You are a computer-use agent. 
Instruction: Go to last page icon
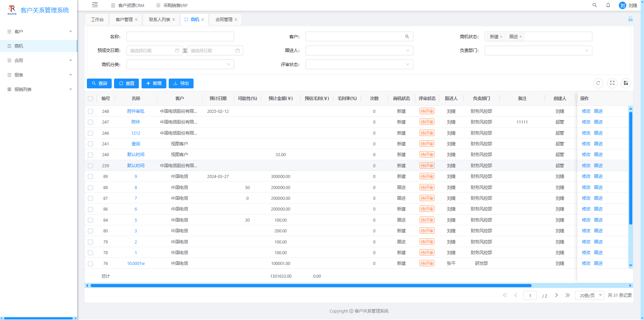coord(568,295)
